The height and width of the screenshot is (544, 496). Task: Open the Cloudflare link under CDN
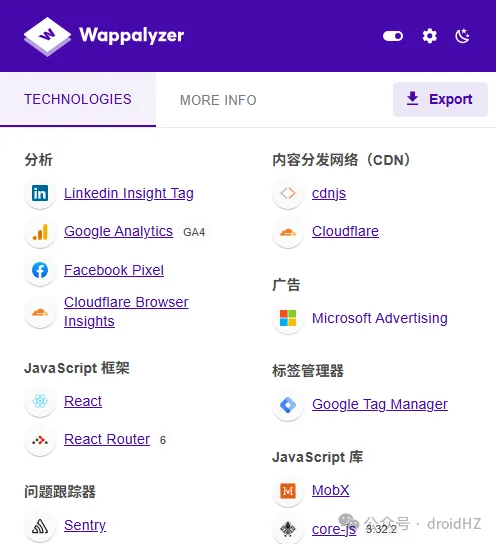(345, 231)
